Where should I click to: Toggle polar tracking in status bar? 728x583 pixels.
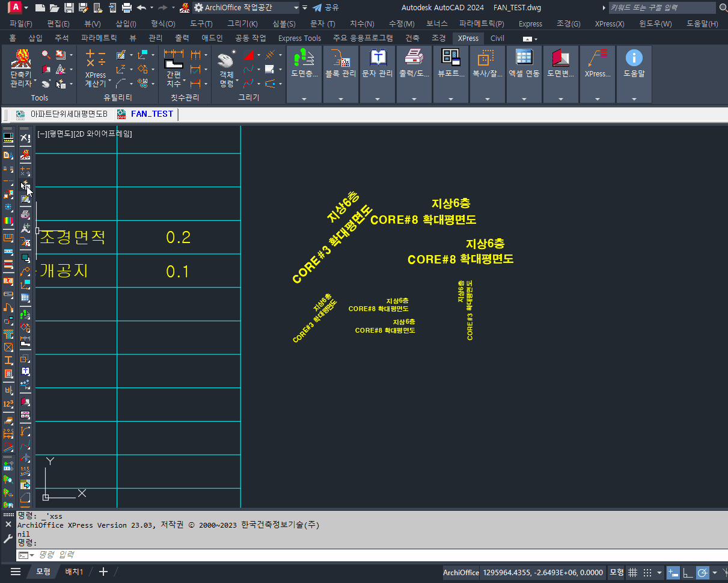click(702, 572)
